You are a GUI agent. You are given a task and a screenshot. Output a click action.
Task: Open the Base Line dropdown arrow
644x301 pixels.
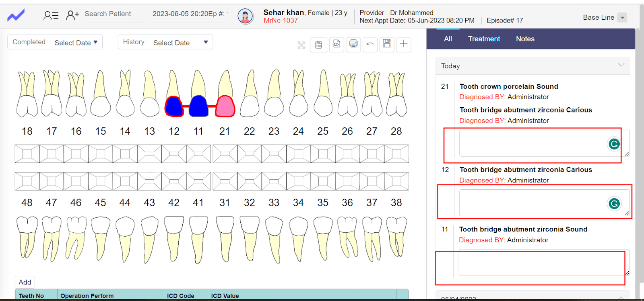click(622, 17)
